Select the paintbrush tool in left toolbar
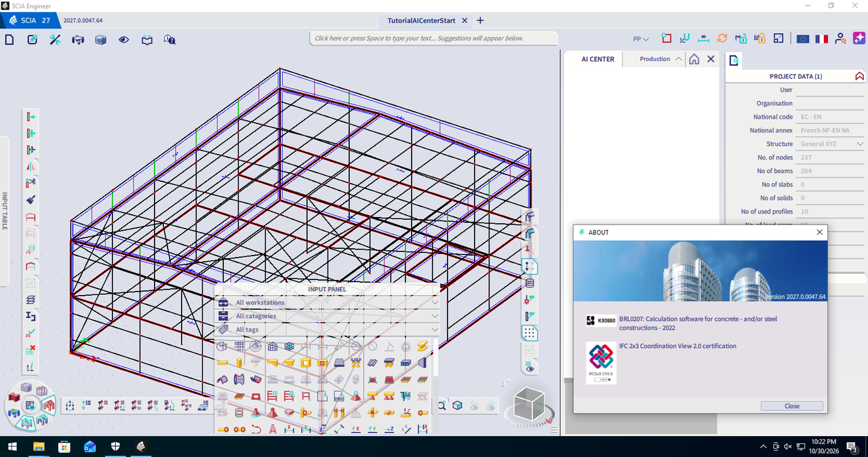 31,200
